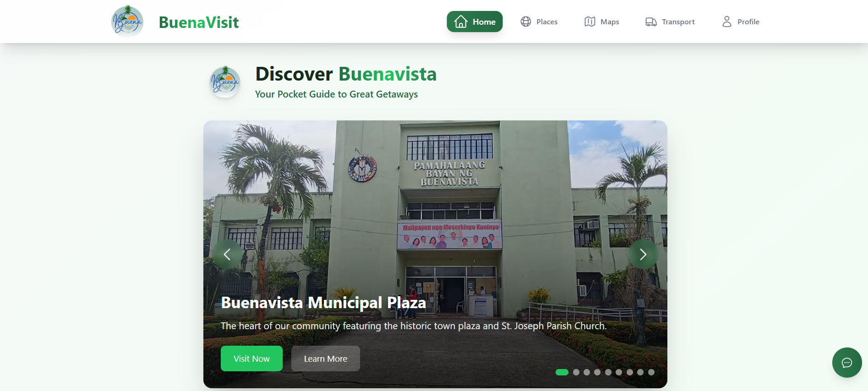
Task: Show the previous carousel slide
Action: pyautogui.click(x=227, y=254)
